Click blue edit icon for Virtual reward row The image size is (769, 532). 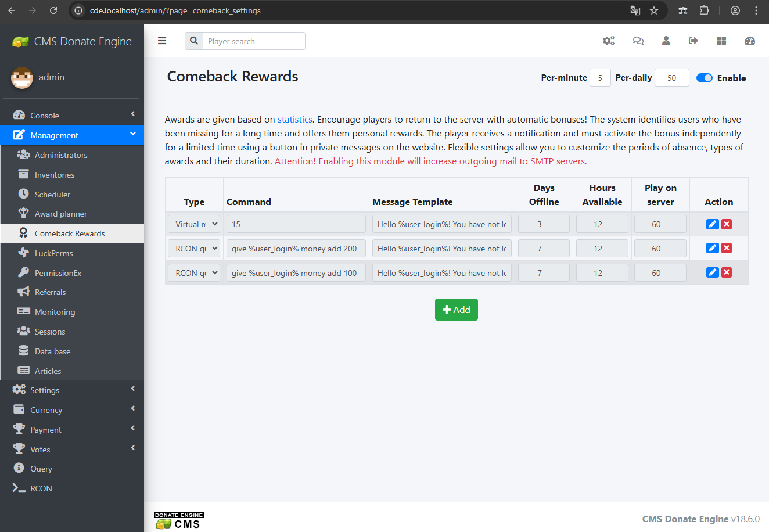coord(712,224)
